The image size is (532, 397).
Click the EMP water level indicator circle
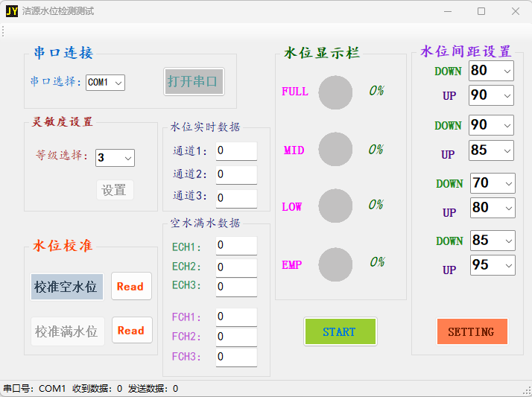coord(335,264)
